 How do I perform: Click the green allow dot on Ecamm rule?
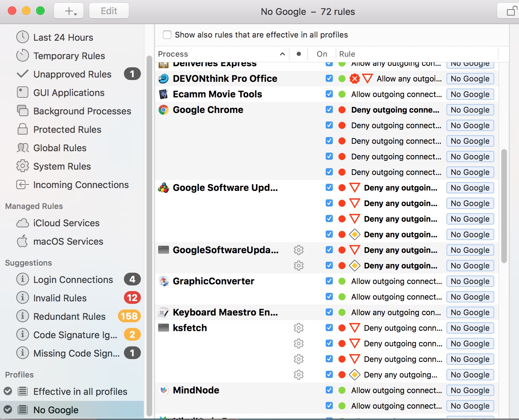pyautogui.click(x=342, y=94)
